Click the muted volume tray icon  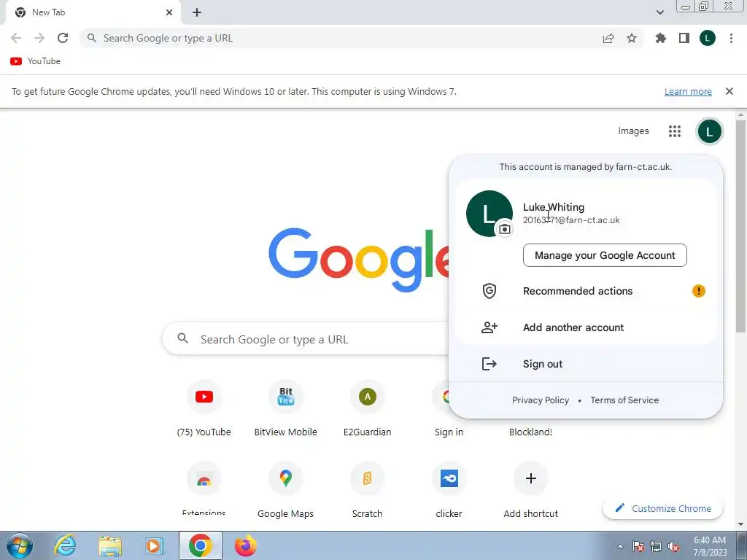673,547
